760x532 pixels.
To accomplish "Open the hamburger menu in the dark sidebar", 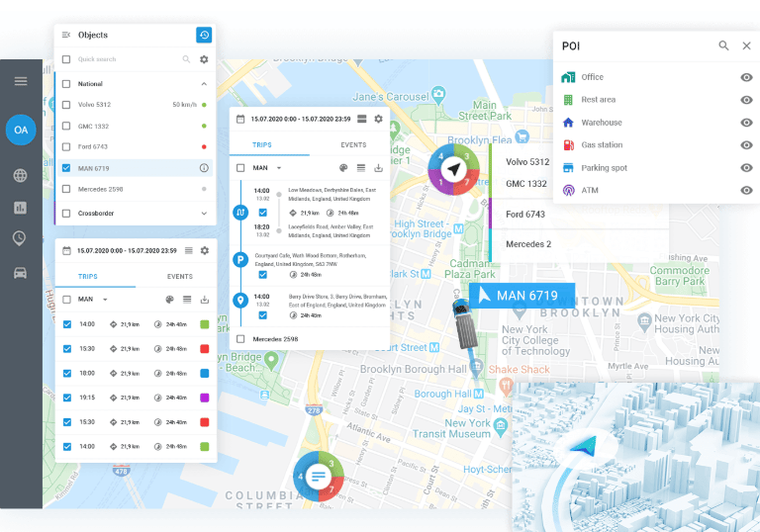I will (21, 81).
